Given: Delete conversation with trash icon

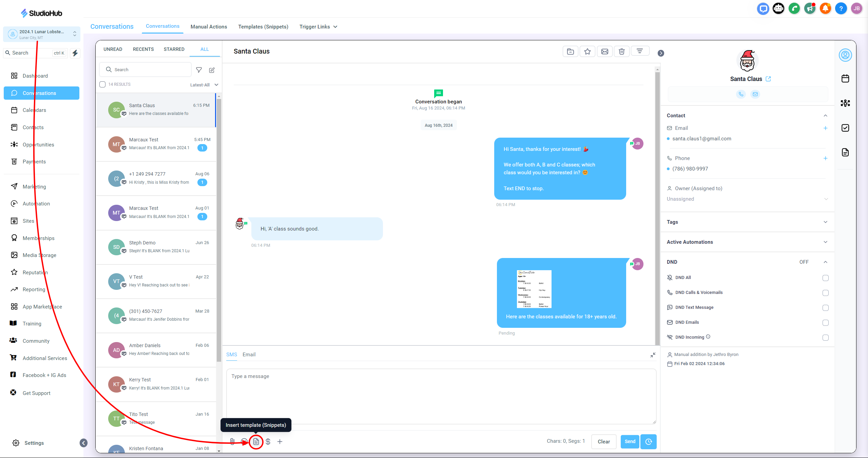Looking at the screenshot, I should click(x=621, y=52).
